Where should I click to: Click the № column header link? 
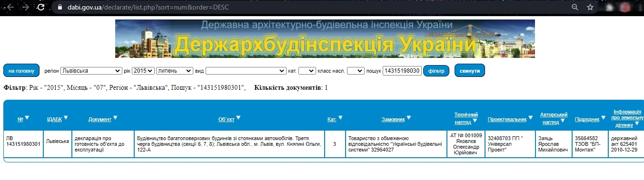click(20, 119)
